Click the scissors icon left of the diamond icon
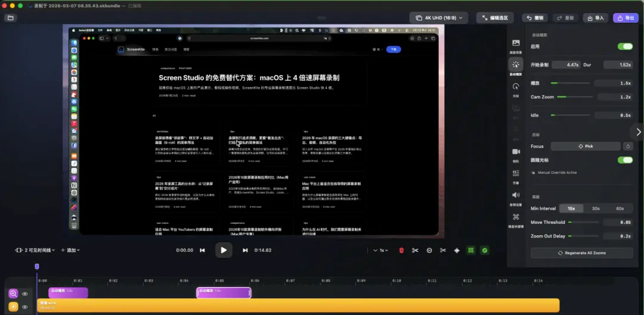 point(442,250)
